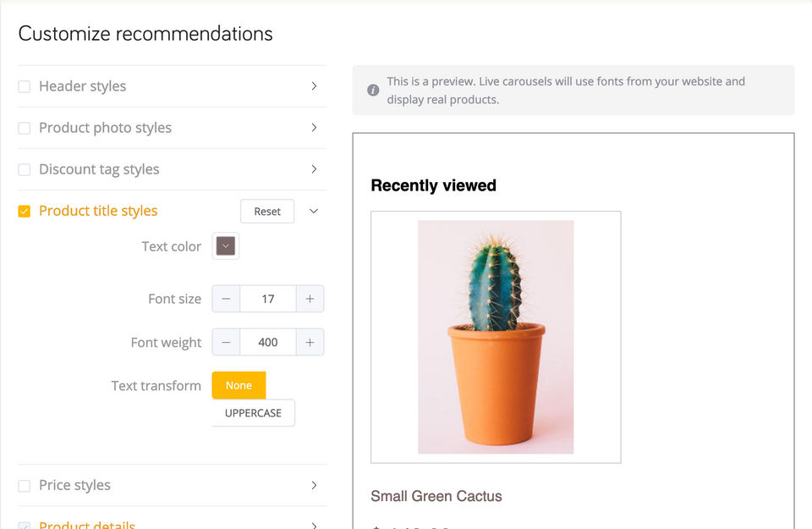
Task: Expand Price styles section chevron
Action: 314,485
